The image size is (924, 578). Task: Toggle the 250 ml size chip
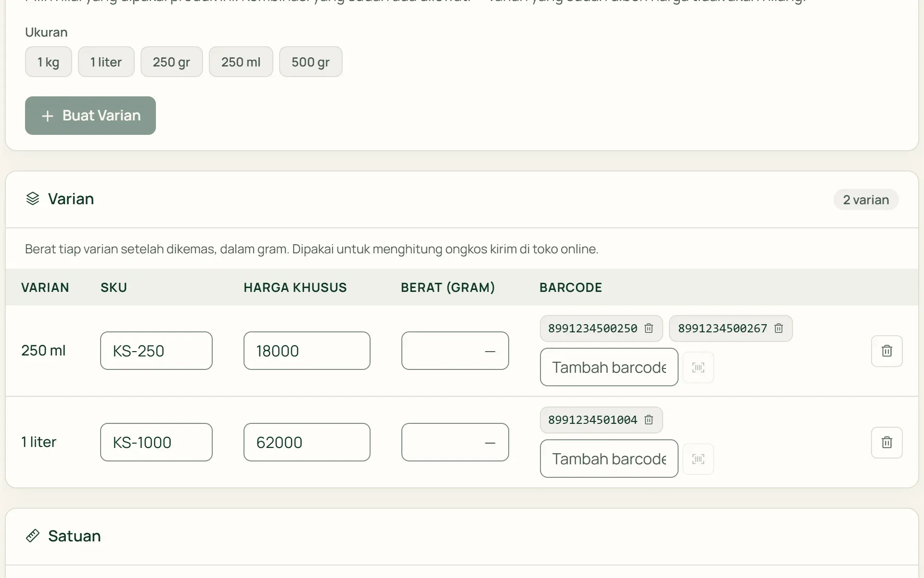tap(241, 62)
